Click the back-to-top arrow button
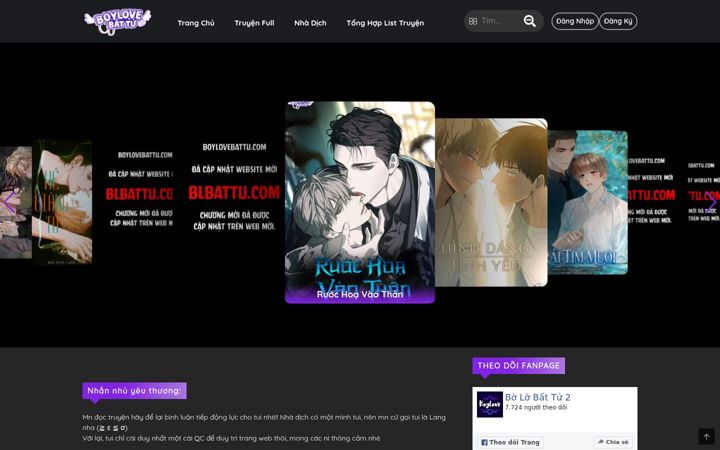720x450 pixels. point(706,436)
